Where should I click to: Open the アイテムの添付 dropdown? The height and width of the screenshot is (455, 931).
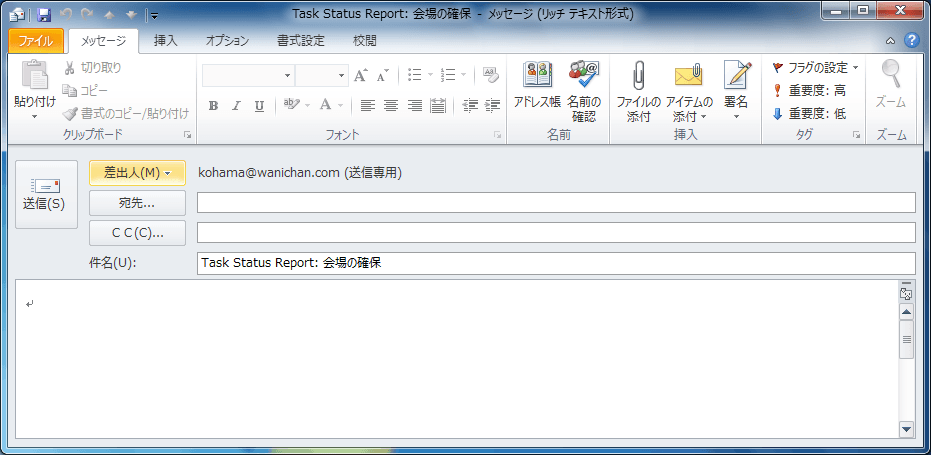click(x=689, y=91)
